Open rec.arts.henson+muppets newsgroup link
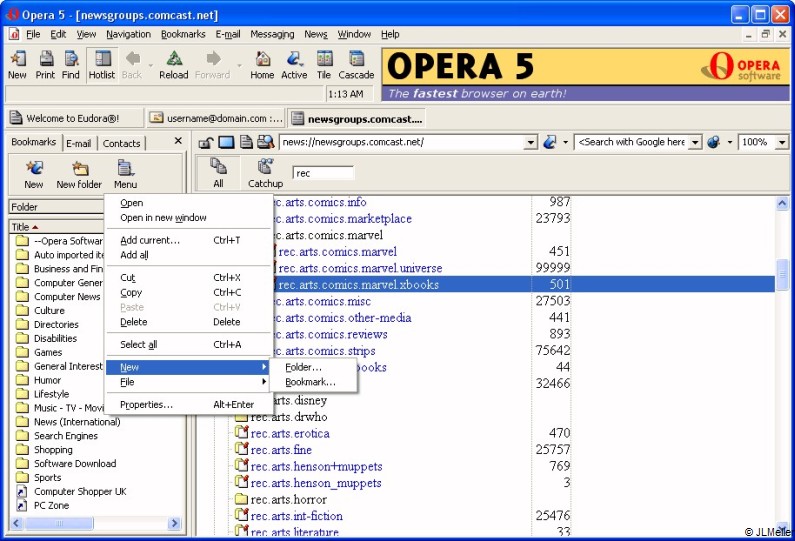This screenshot has height=541, width=795. tap(316, 466)
